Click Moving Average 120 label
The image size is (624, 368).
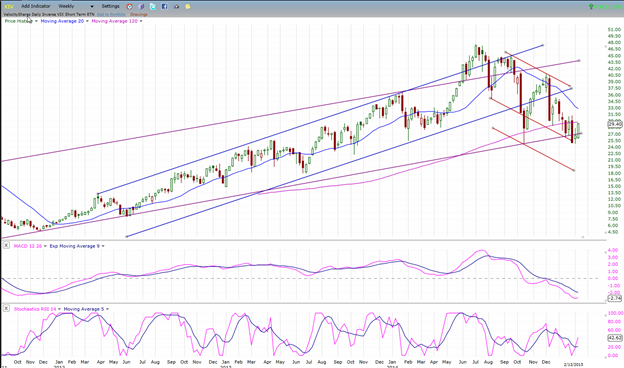[x=115, y=21]
